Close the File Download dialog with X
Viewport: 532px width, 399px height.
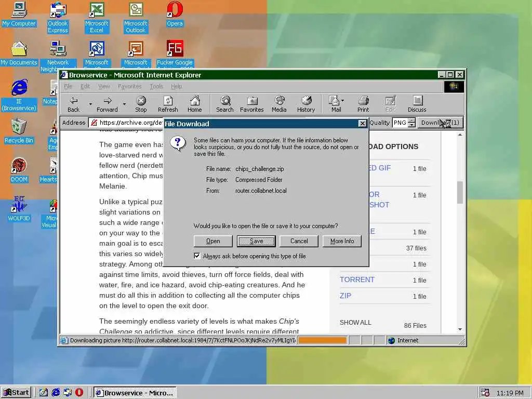tap(362, 124)
